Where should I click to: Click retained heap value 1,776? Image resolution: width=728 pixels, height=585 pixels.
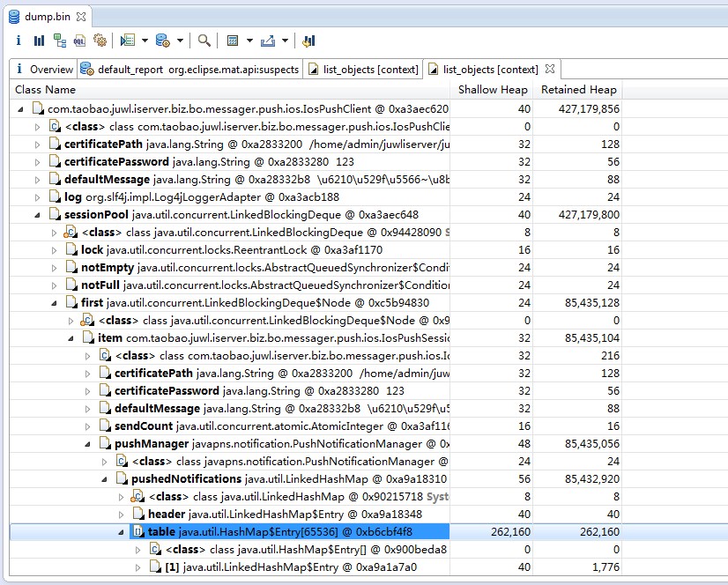click(x=607, y=566)
